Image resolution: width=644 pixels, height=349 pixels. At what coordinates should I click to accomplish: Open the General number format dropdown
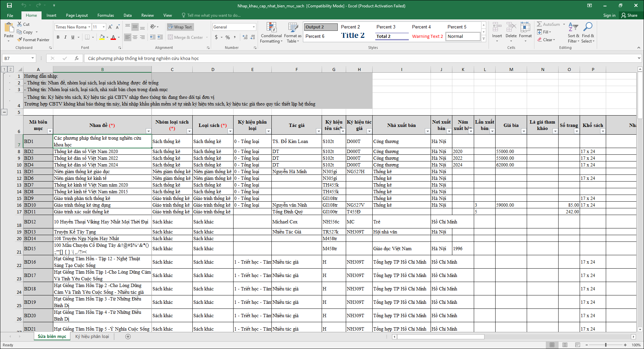click(254, 27)
